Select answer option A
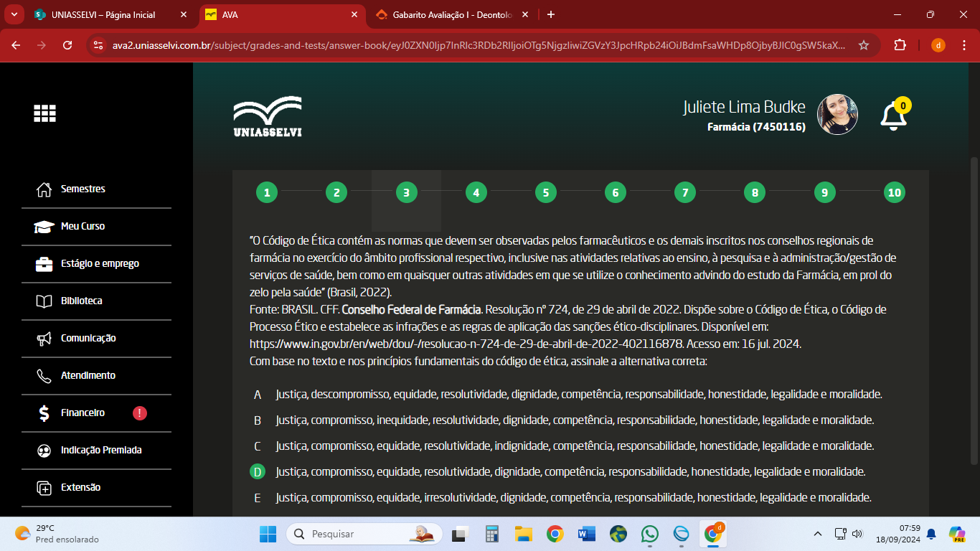The image size is (980, 551). [x=258, y=395]
